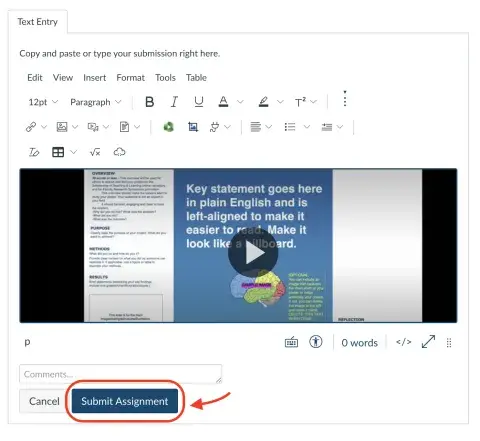Screen dimensions: 480x441
Task: Open the View menu
Action: pyautogui.click(x=63, y=78)
